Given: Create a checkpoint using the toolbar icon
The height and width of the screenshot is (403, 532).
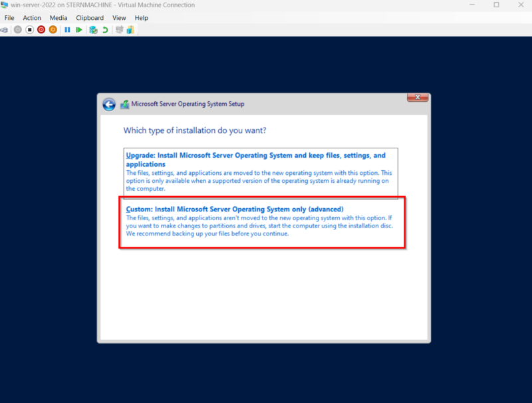Looking at the screenshot, I should (93, 30).
